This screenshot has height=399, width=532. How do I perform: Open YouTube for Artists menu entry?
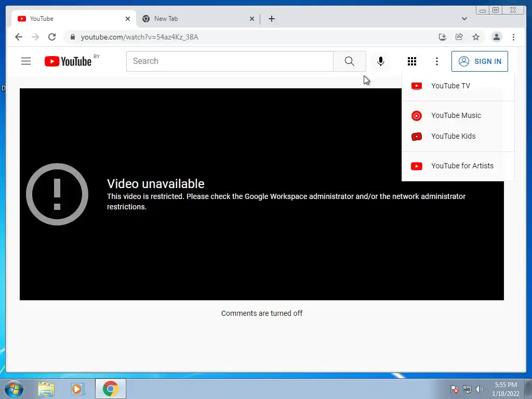click(x=458, y=166)
